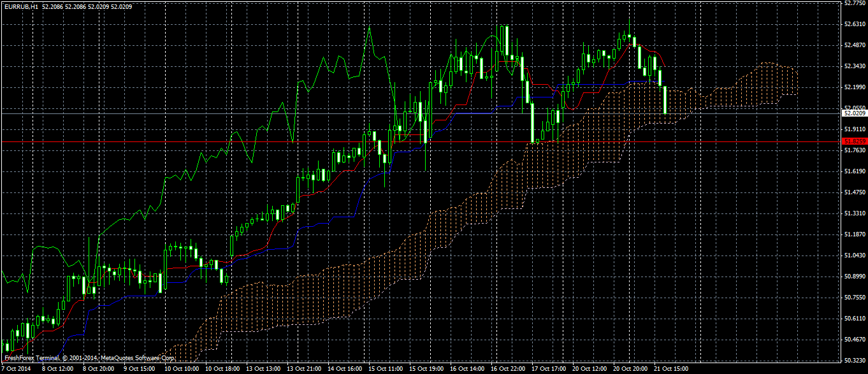Click the red 51.8259 price label
This screenshot has width=868, height=374.
854,141
